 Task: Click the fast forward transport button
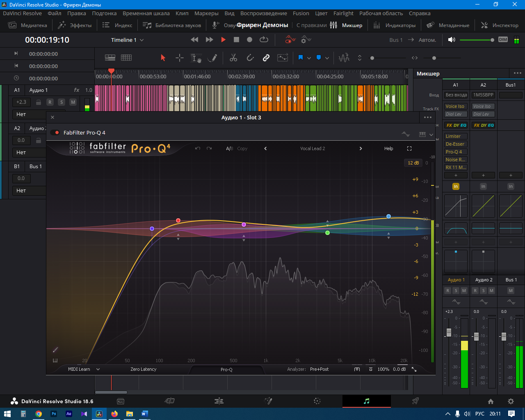[x=209, y=40]
